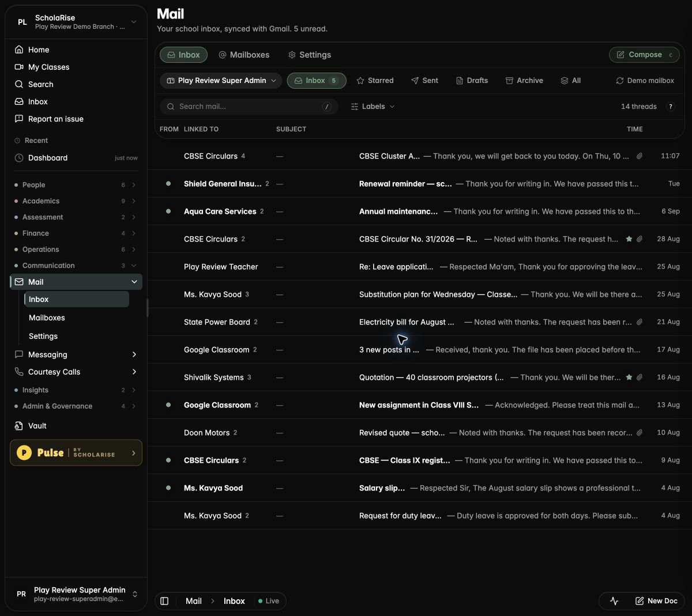This screenshot has height=616, width=692.
Task: Open the CBSE Class IX registration thread
Action: [x=420, y=460]
